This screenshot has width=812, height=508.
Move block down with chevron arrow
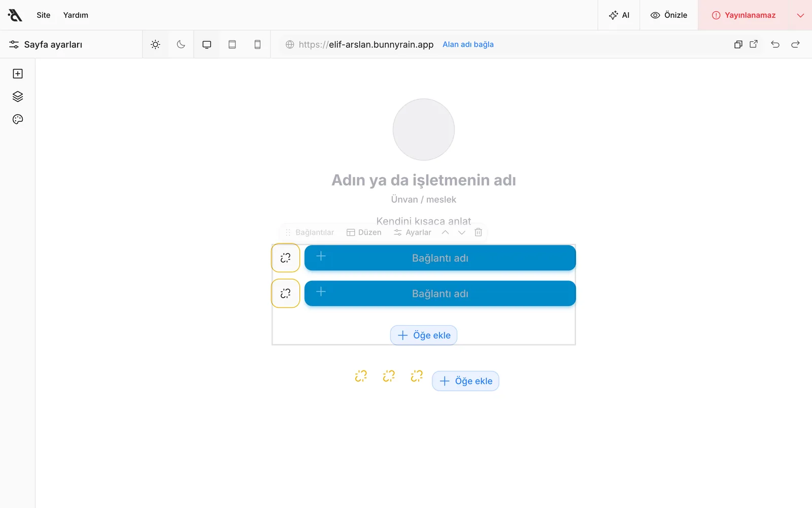[461, 232]
